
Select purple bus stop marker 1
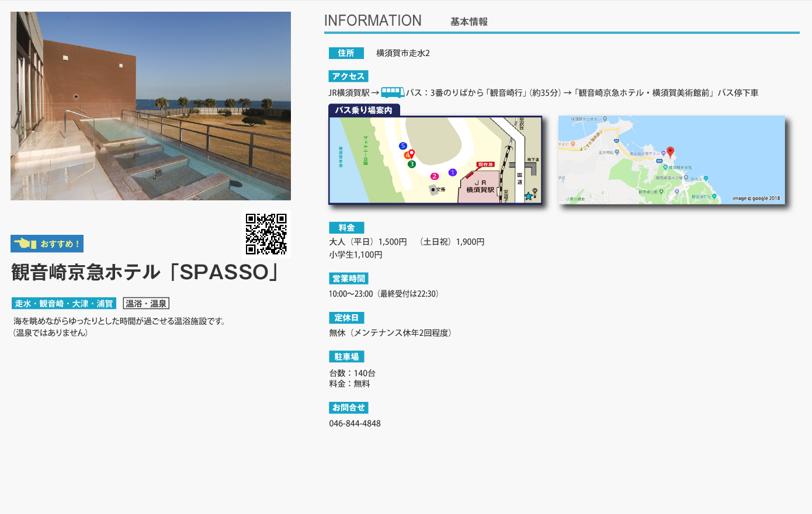coord(452,172)
